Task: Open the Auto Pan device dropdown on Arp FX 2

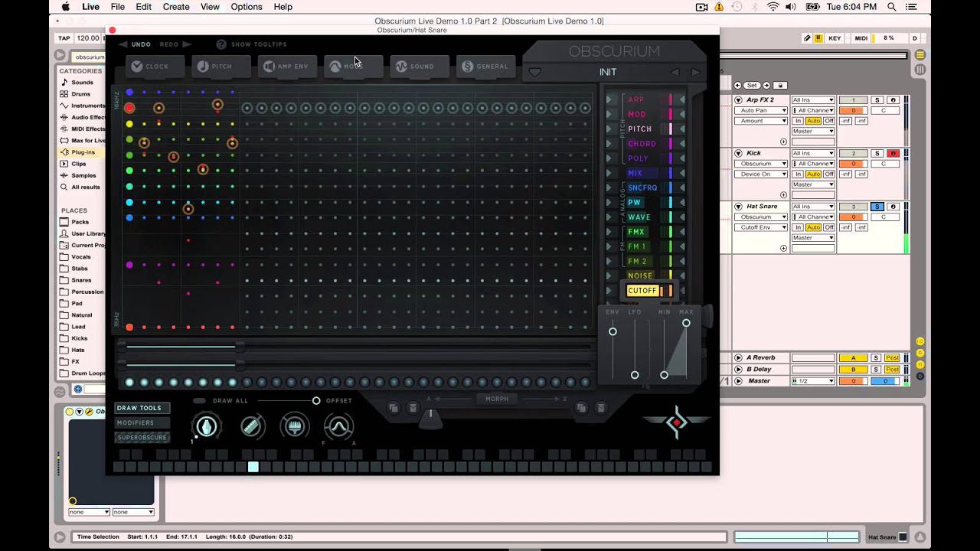Action: coord(761,110)
